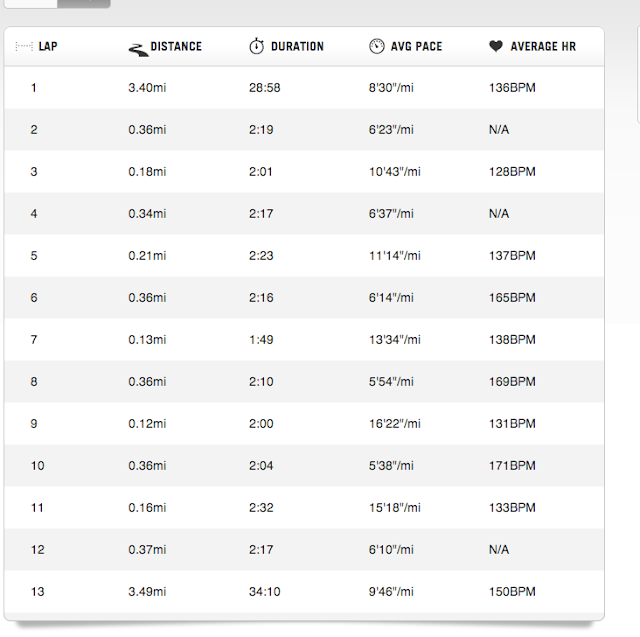The height and width of the screenshot is (637, 640).
Task: Click the 5'38"/mi pace in lap 10
Action: (391, 466)
